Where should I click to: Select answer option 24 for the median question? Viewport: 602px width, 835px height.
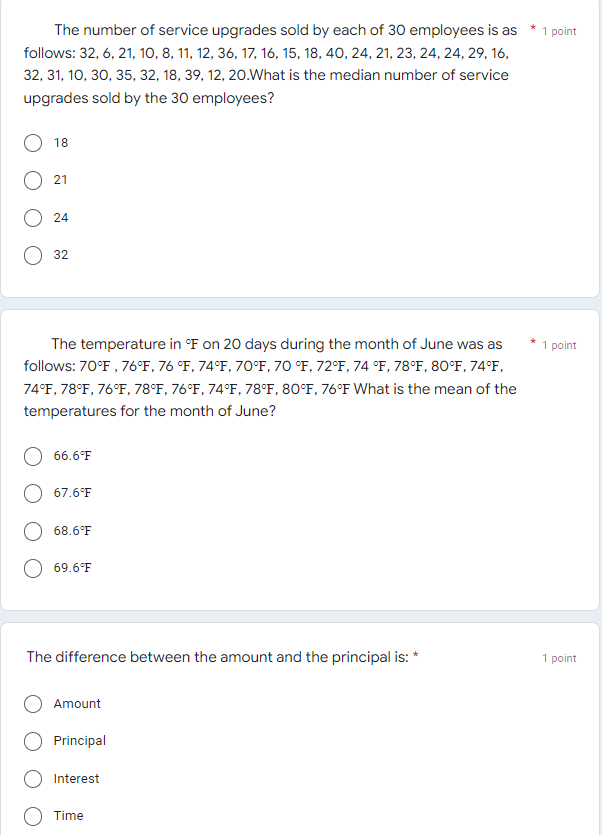click(32, 218)
